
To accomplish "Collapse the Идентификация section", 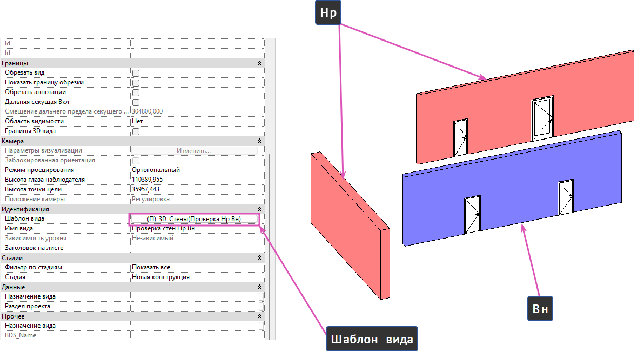I will 259,209.
